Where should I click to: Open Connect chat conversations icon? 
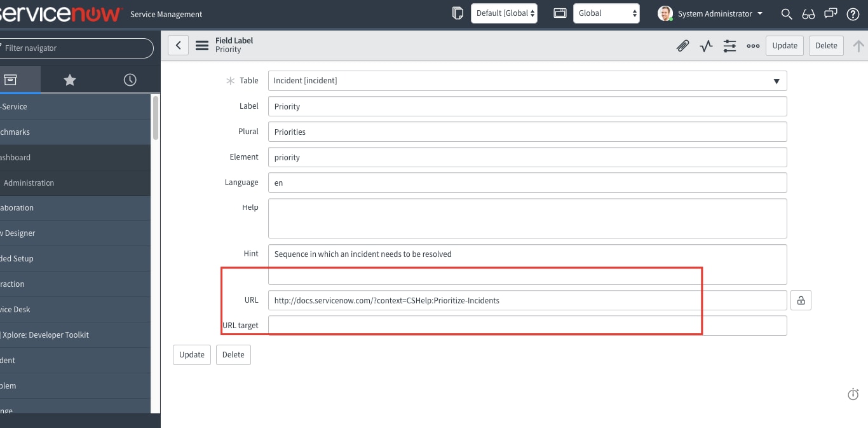pyautogui.click(x=831, y=13)
